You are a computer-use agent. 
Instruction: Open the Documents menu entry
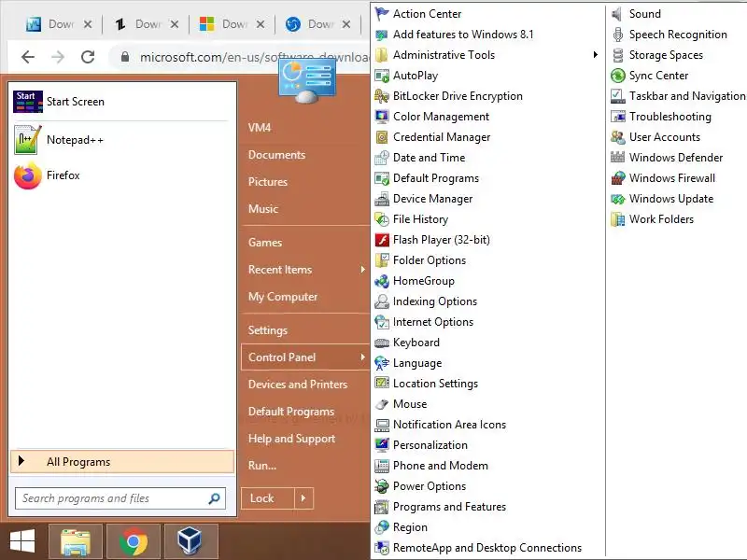276,155
